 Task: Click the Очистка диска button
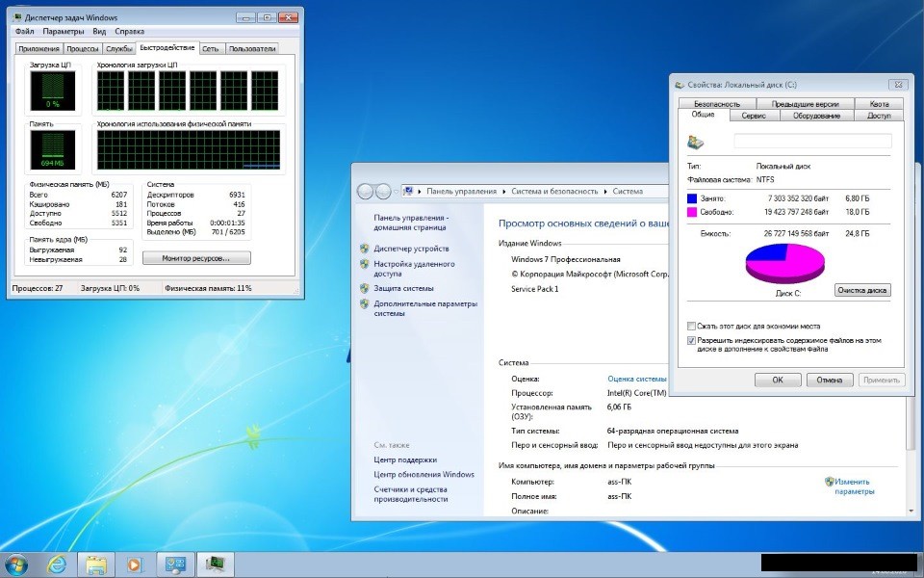(862, 290)
